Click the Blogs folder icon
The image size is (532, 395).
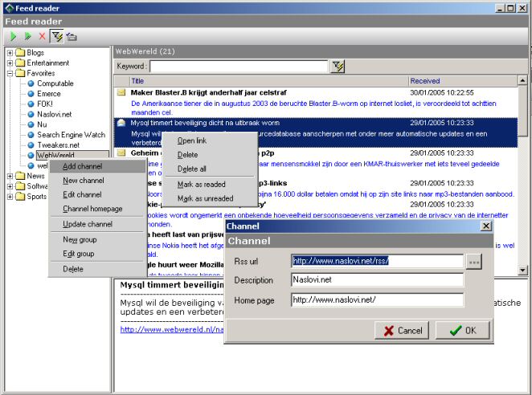(21, 52)
